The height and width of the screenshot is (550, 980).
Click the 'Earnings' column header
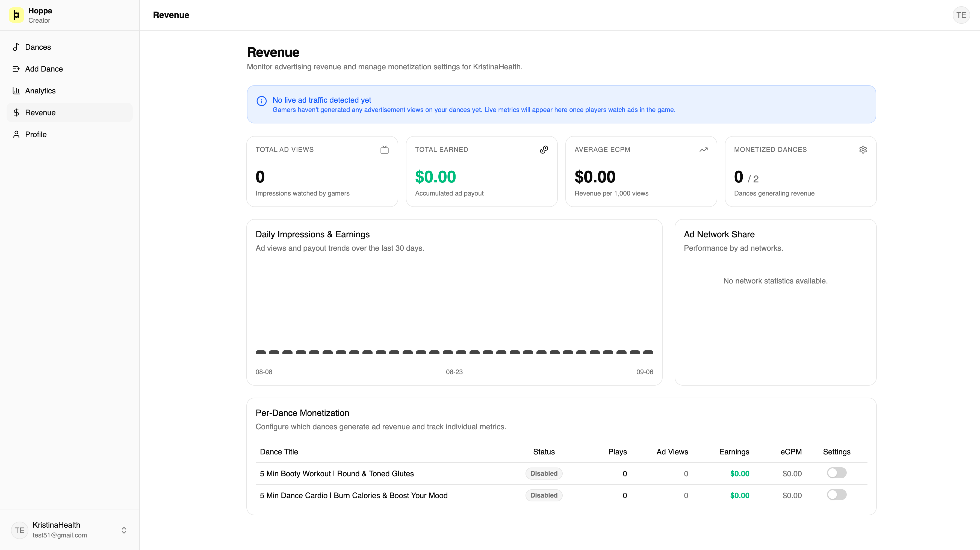[x=734, y=452]
